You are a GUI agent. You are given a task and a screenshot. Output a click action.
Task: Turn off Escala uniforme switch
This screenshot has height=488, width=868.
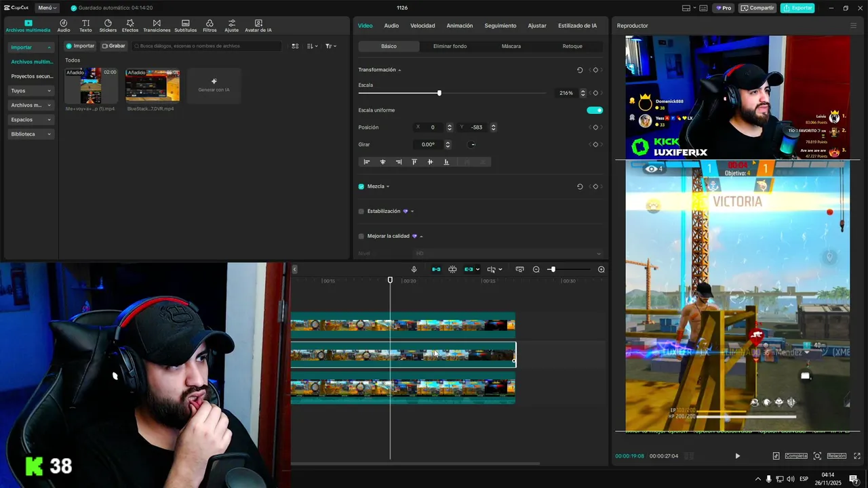(595, 110)
